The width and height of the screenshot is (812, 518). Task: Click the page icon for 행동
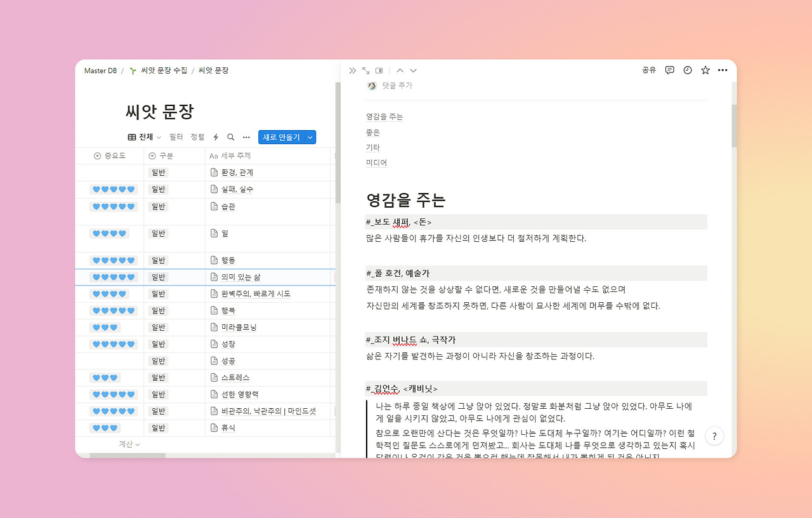coord(214,260)
